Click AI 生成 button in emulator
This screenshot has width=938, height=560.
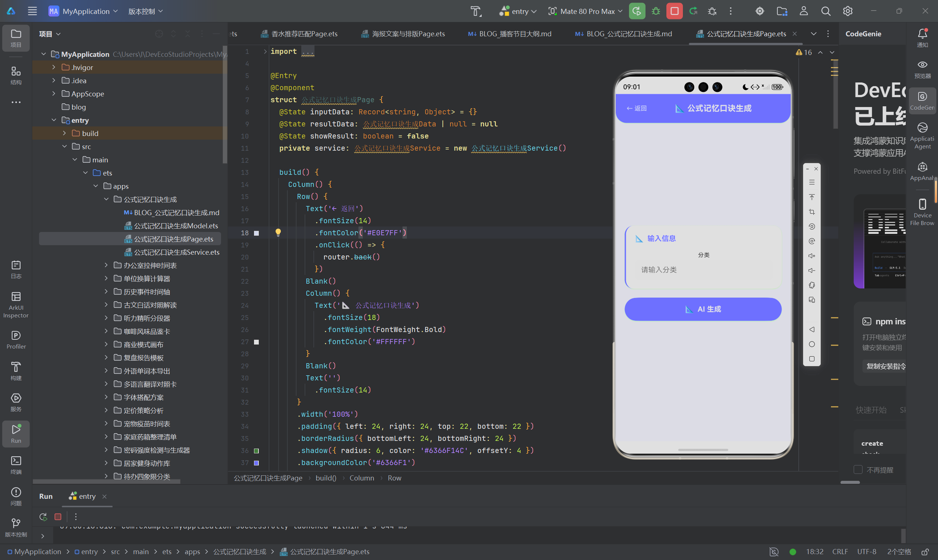click(703, 309)
